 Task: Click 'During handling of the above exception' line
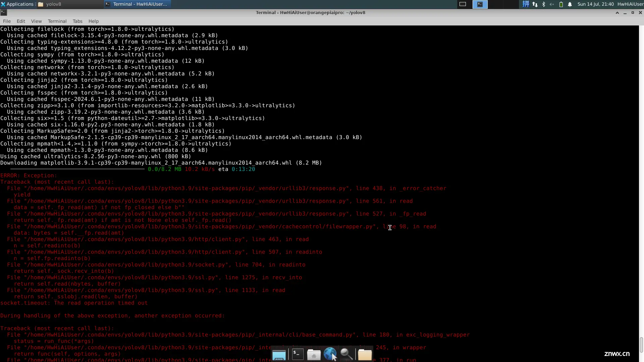(x=112, y=316)
